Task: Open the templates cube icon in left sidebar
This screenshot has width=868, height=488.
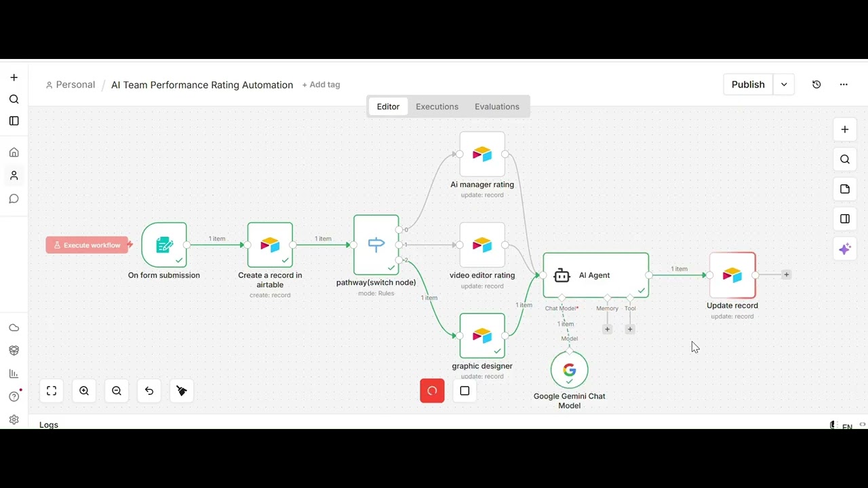Action: pos(14,350)
